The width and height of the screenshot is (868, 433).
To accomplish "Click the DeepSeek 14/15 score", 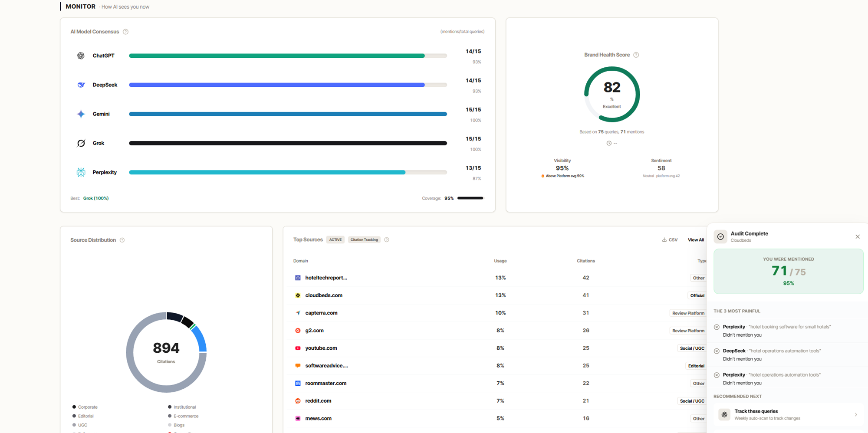I will [x=473, y=80].
